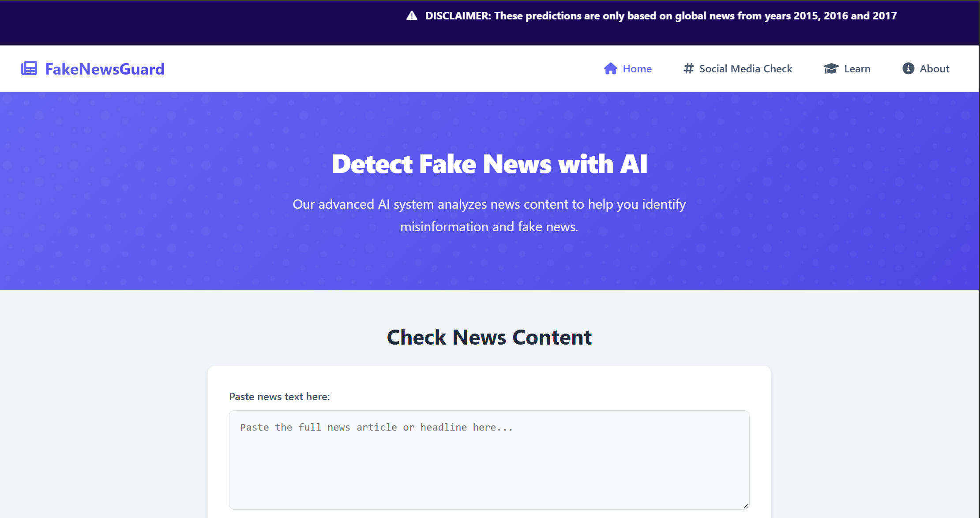
Task: Open the About page from the navbar
Action: click(x=934, y=68)
